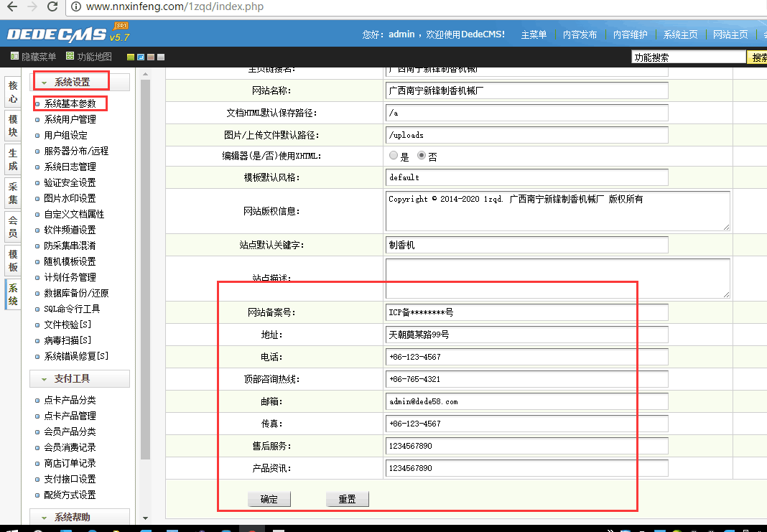The image size is (767, 532).
Task: Click the 隐藏菜单 panel icon
Action: [x=14, y=57]
